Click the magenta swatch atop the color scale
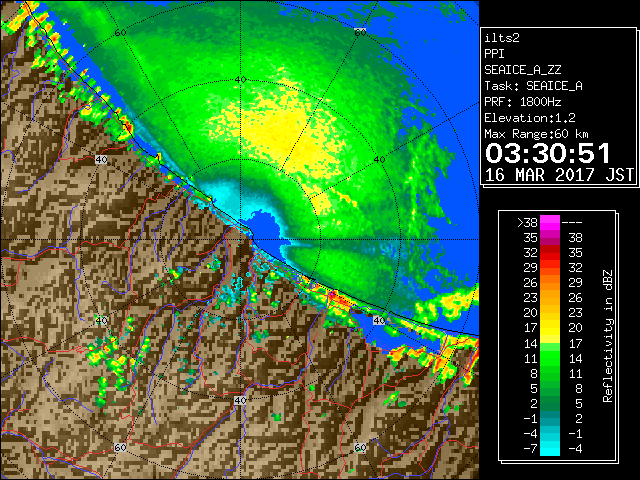The width and height of the screenshot is (640, 480). click(550, 223)
